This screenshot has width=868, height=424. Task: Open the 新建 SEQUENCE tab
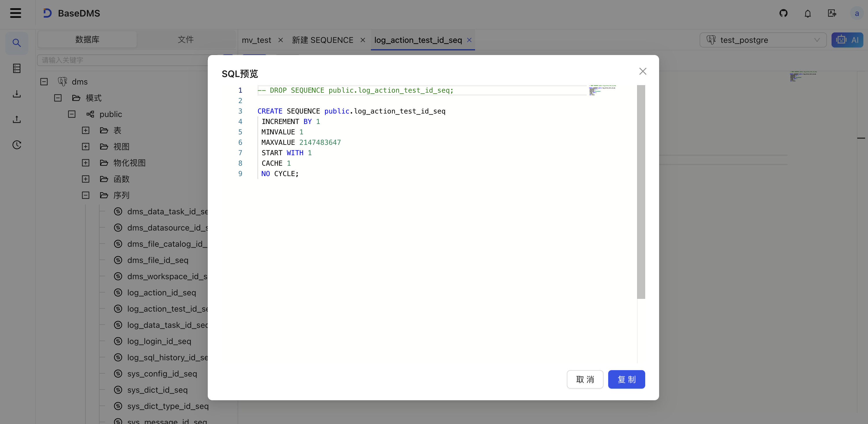click(323, 40)
